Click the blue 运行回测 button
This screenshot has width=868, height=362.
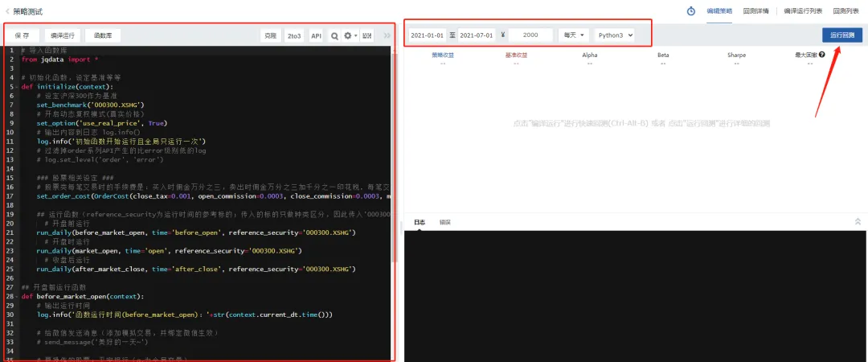click(841, 35)
